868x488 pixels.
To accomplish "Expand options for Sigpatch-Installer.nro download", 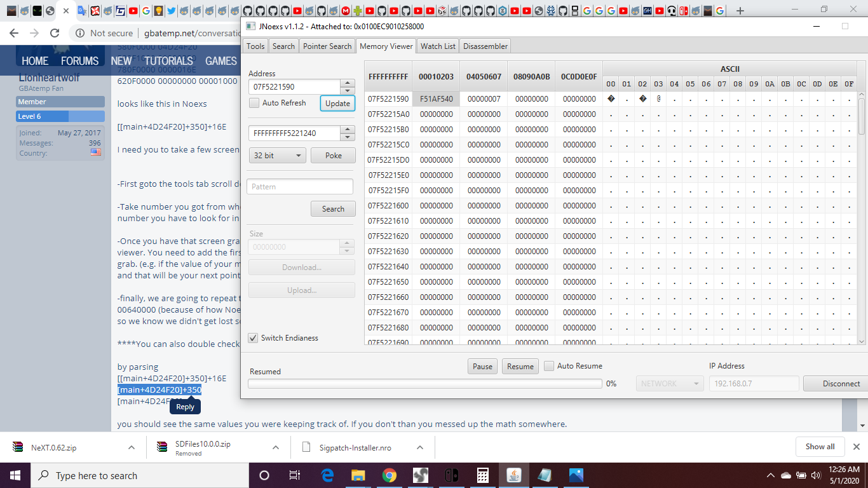I will tap(420, 447).
